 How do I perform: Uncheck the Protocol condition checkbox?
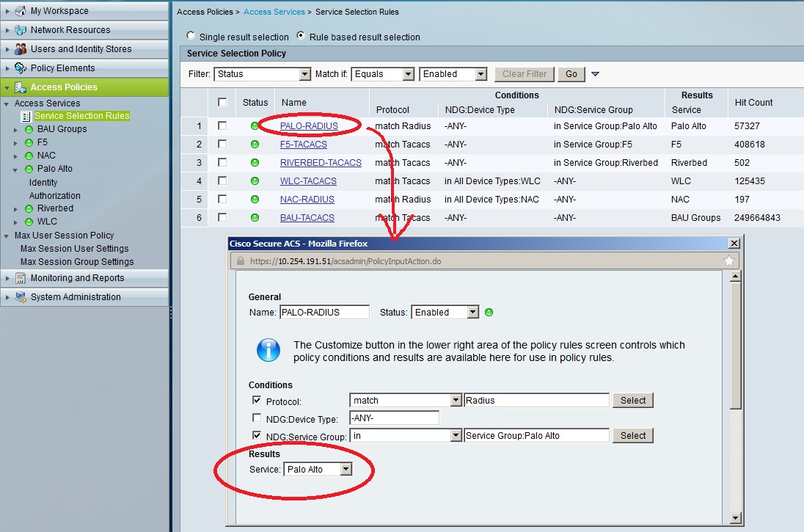[x=257, y=400]
